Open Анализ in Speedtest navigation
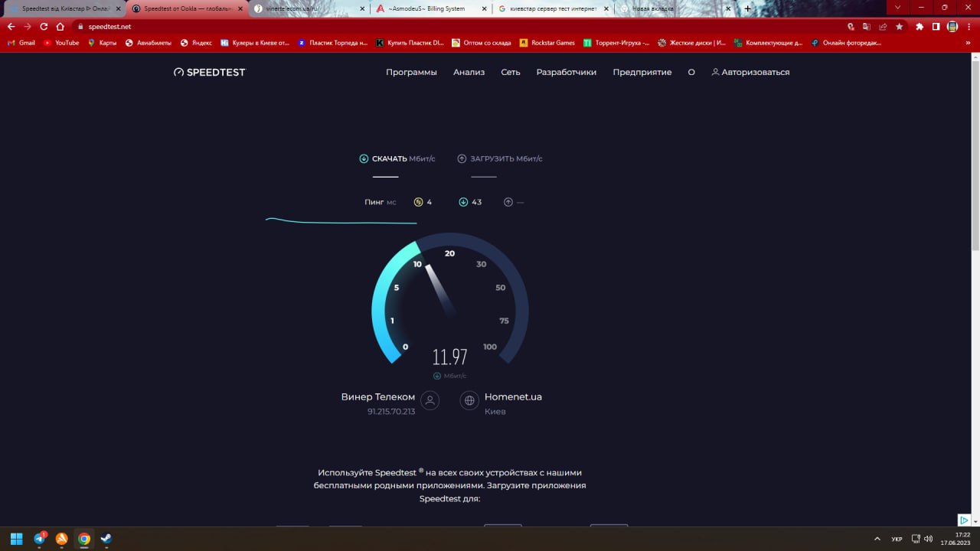The height and width of the screenshot is (551, 980). coord(469,72)
